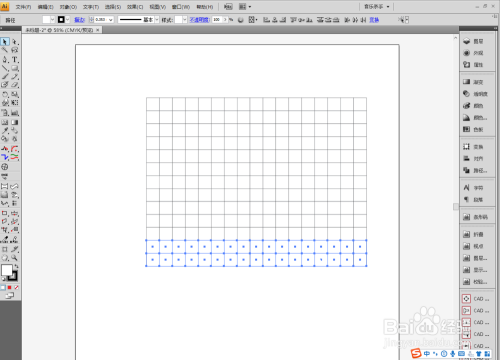Select the Gradient tool

pyautogui.click(x=15, y=122)
